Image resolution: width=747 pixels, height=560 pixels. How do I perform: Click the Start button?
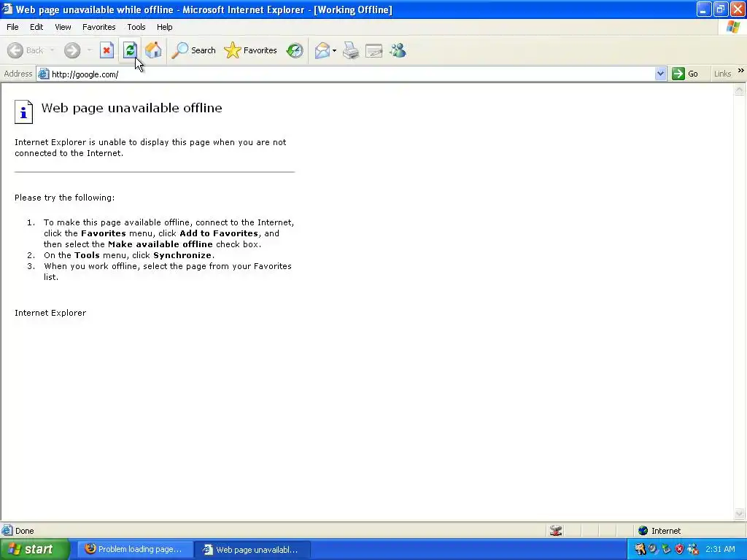(34, 550)
